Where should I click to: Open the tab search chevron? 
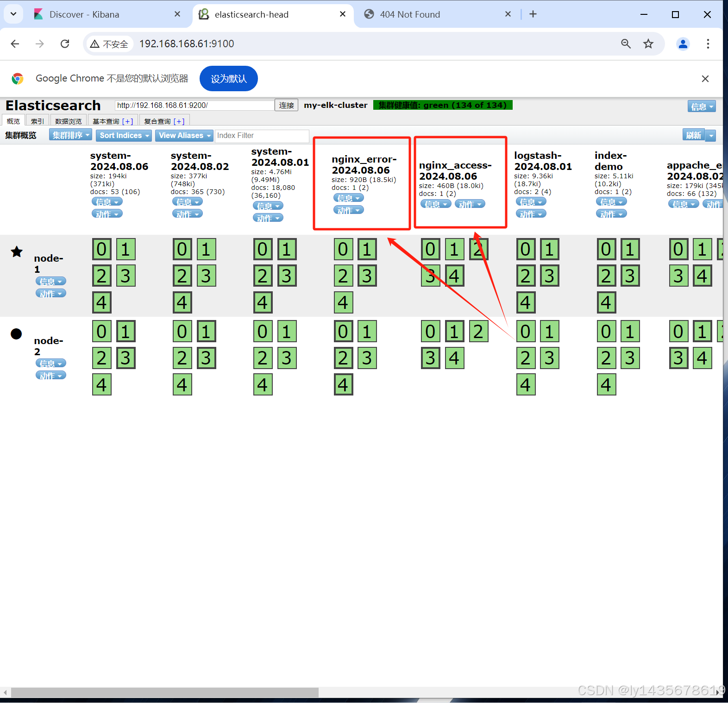click(13, 14)
